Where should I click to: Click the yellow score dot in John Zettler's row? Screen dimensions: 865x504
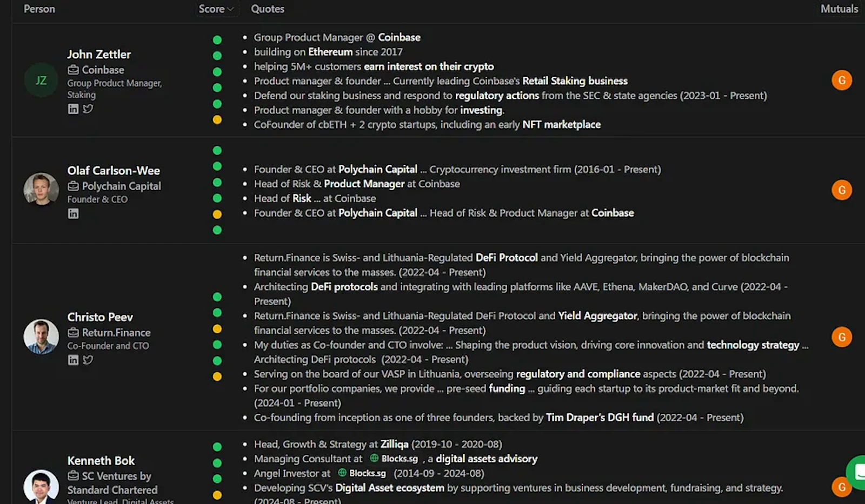217,120
